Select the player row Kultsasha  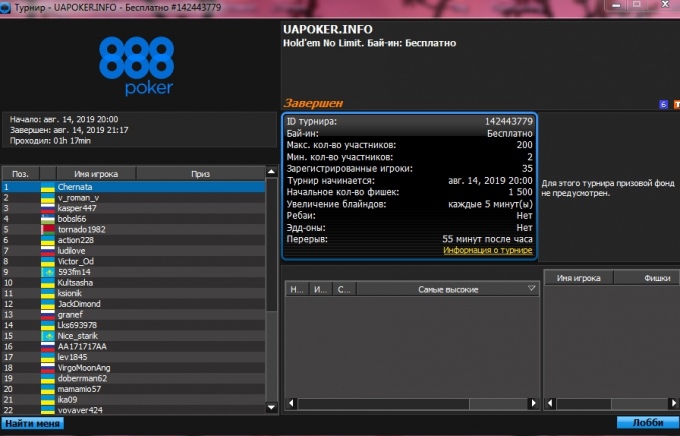tap(134, 283)
